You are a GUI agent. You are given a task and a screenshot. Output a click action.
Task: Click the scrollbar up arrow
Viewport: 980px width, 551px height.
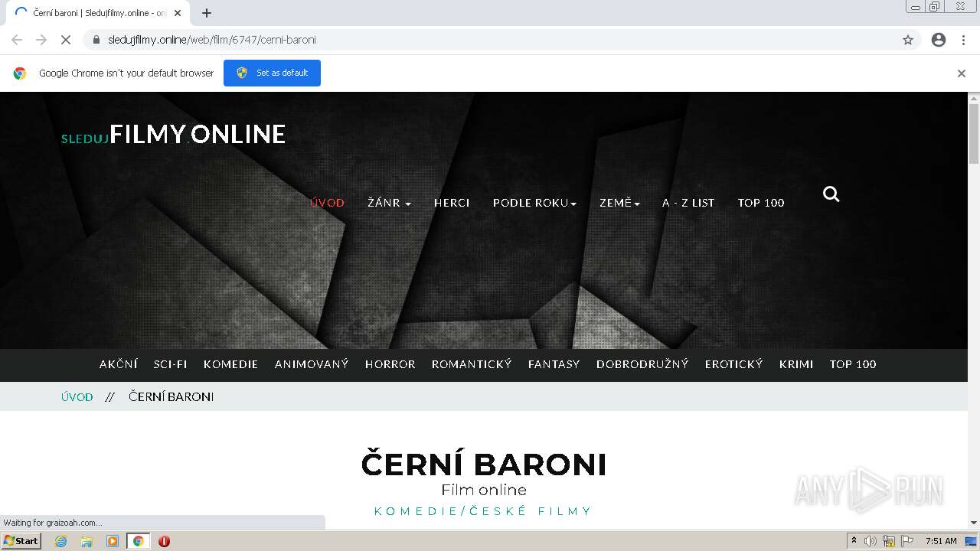[974, 98]
